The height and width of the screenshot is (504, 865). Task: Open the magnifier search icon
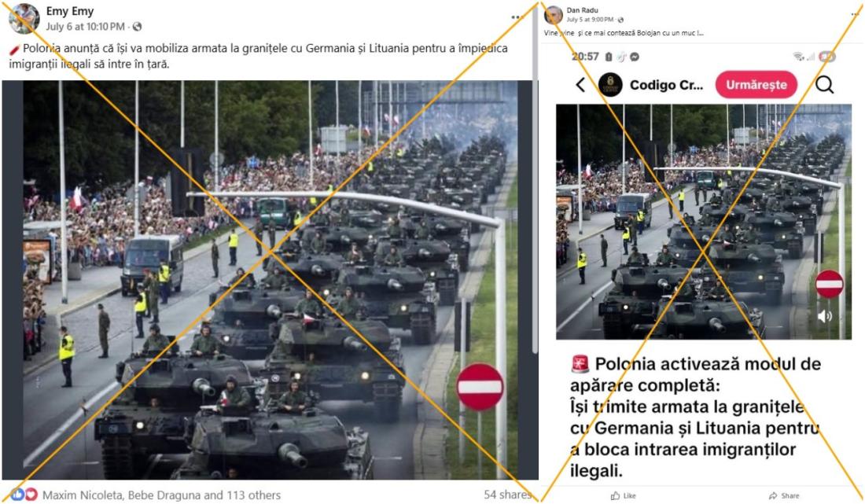[x=825, y=85]
